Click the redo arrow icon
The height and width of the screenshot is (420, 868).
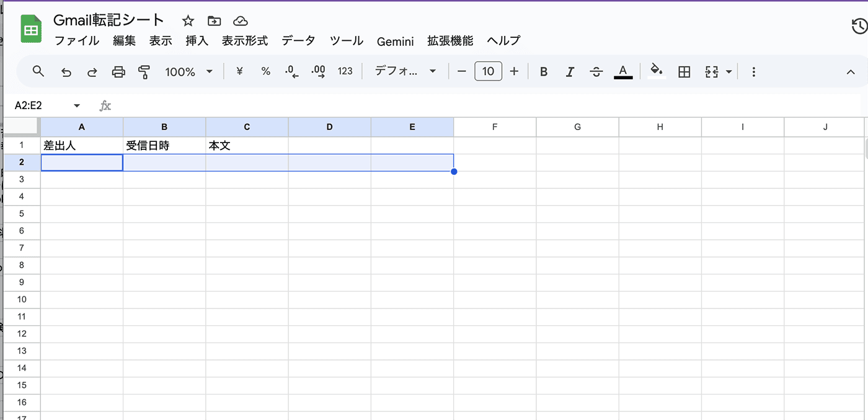point(92,72)
